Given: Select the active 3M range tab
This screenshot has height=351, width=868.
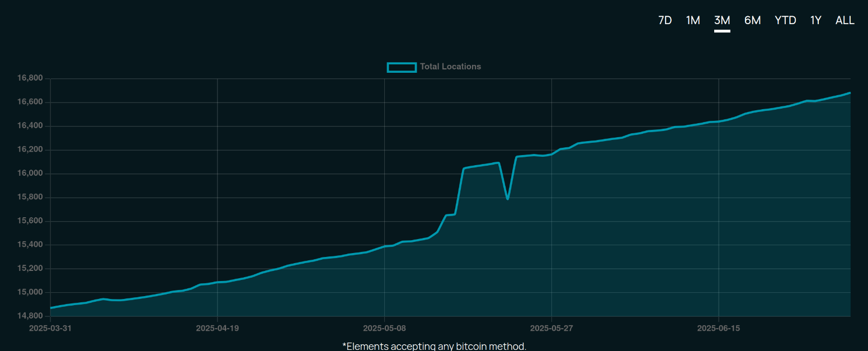Looking at the screenshot, I should pos(722,20).
